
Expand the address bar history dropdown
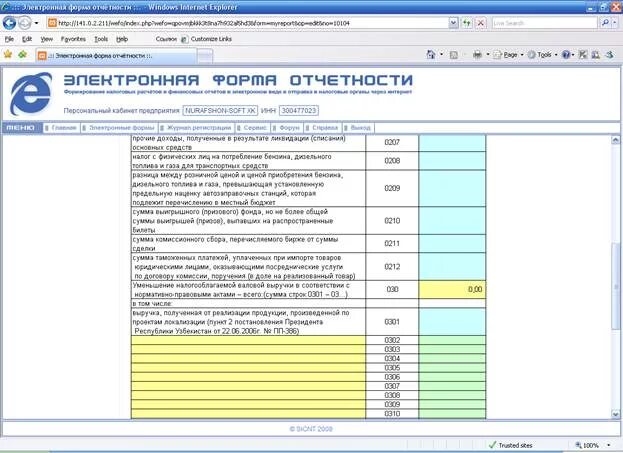[x=453, y=23]
